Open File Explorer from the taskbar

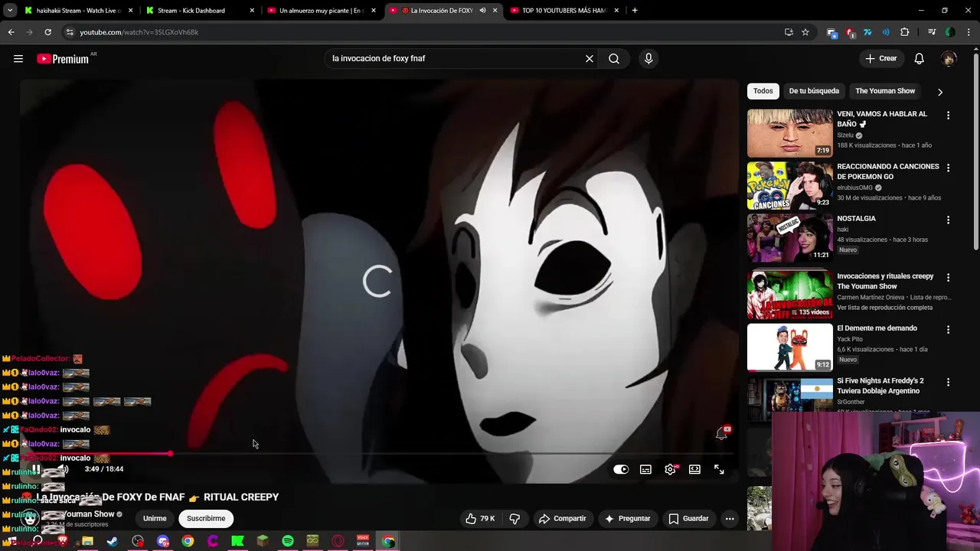[x=87, y=541]
